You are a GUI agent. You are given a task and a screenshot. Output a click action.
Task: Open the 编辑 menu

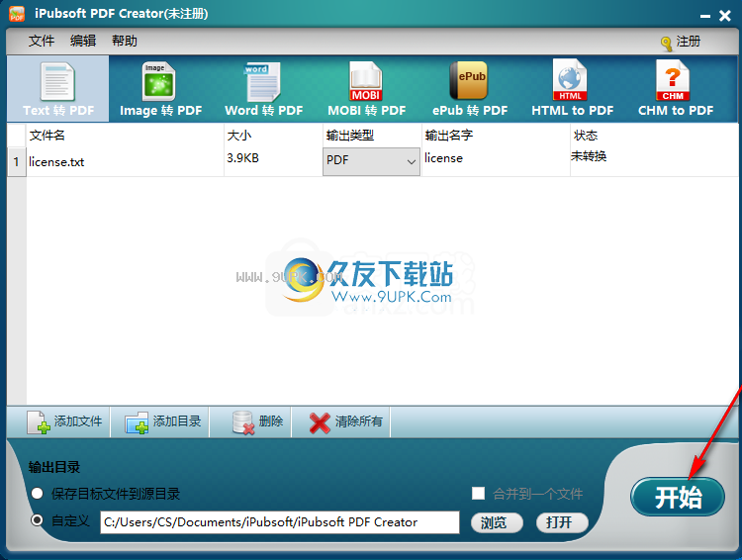coord(83,41)
